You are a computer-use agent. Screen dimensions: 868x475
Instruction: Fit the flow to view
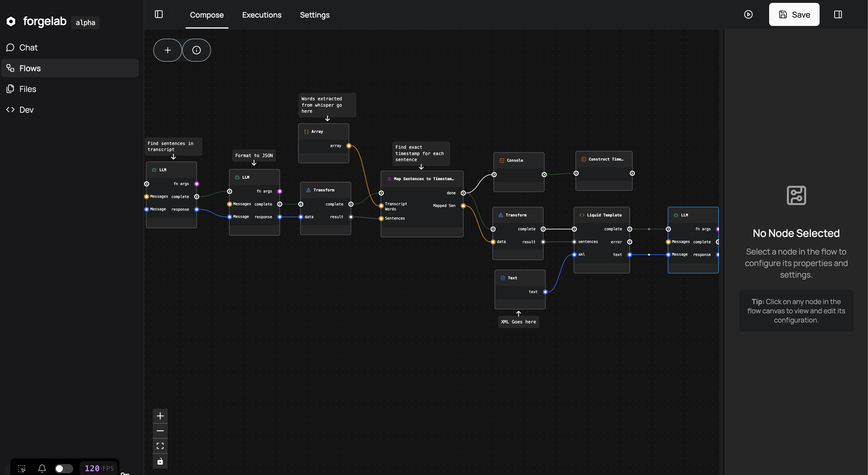click(160, 446)
